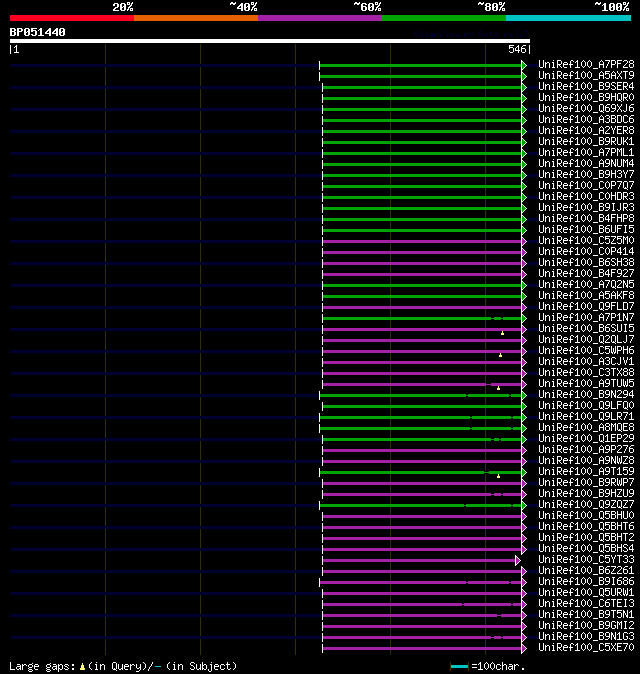Select UniRef100_A5AKF8 label
Viewport: 640px width, 674px height.
coord(586,295)
